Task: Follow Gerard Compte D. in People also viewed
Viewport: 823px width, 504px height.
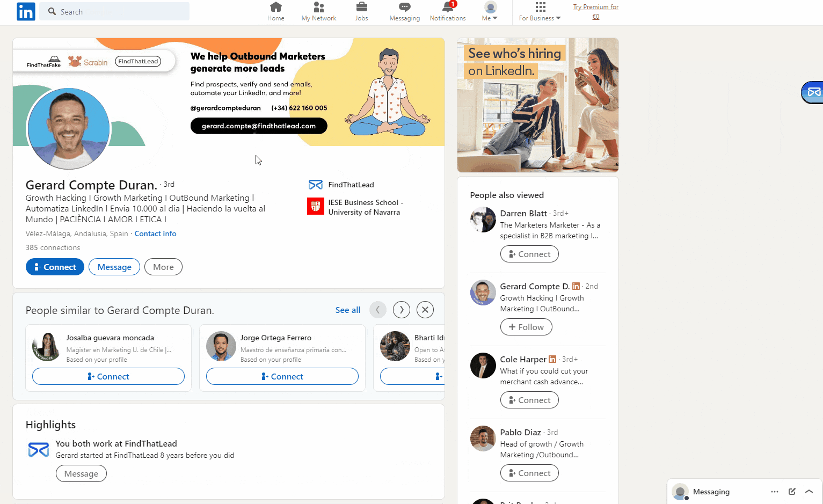Action: (526, 326)
